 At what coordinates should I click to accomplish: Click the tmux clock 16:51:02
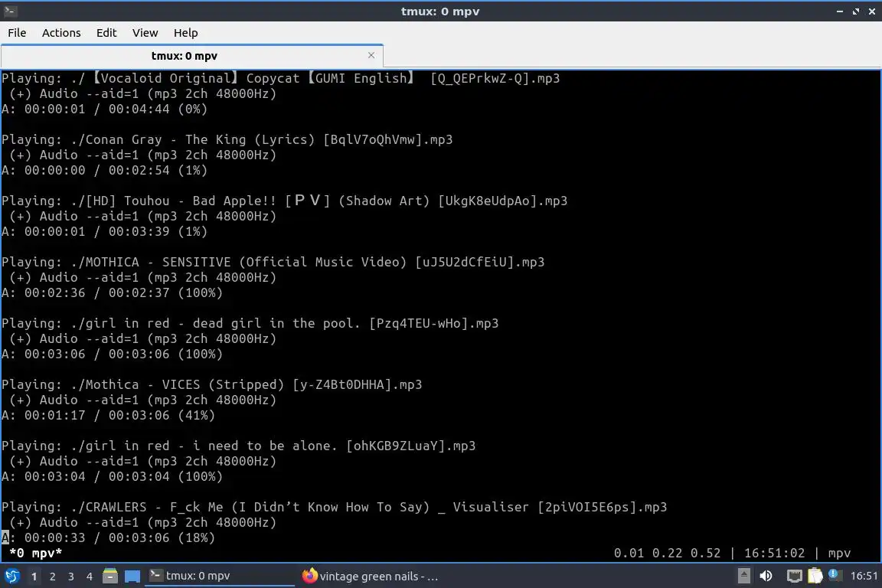pyautogui.click(x=775, y=553)
